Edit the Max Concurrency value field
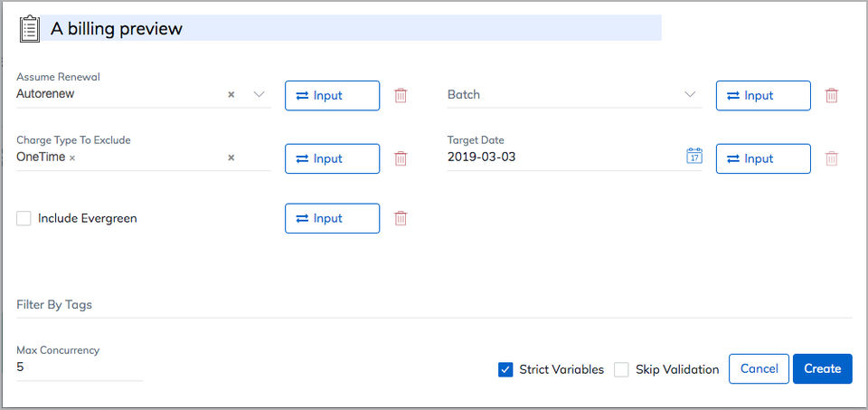868x410 pixels. [x=80, y=368]
